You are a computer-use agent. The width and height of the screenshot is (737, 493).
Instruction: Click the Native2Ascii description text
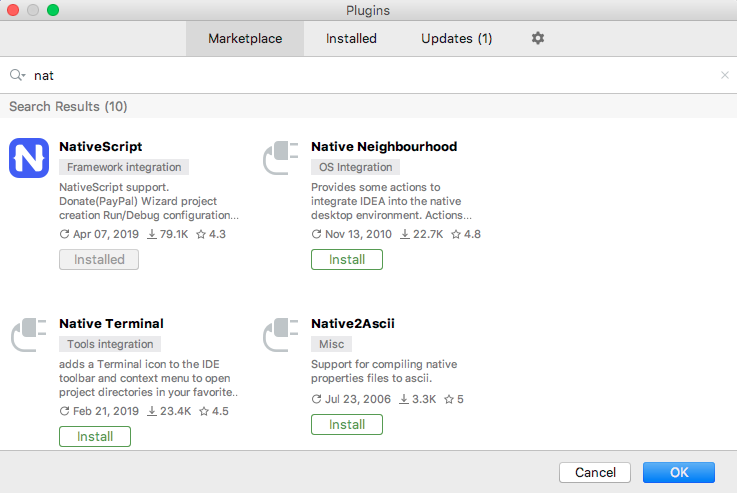(x=384, y=371)
